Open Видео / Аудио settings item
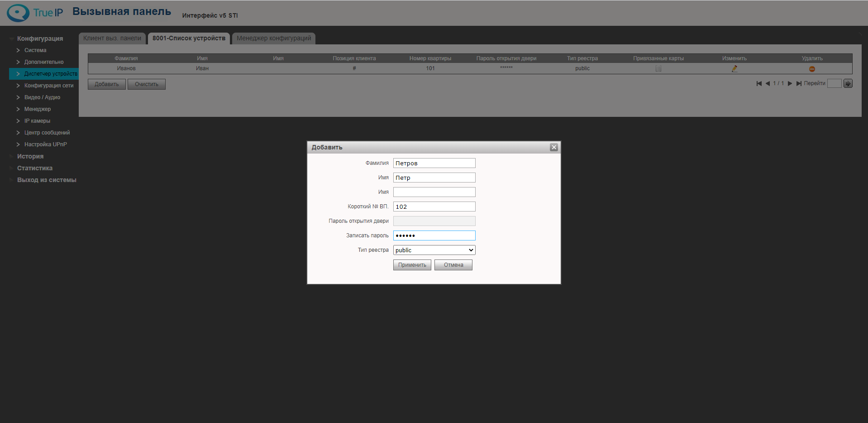The width and height of the screenshot is (868, 423). [42, 97]
